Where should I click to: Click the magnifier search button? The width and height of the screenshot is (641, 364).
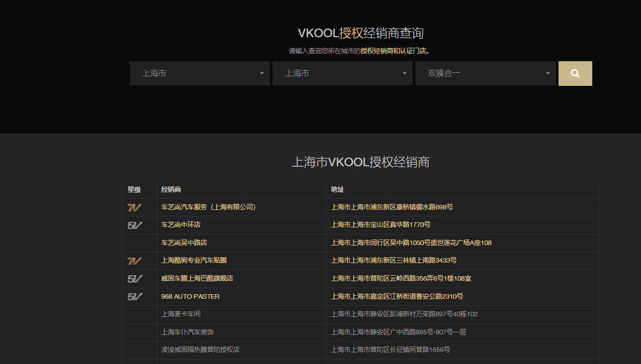[575, 74]
